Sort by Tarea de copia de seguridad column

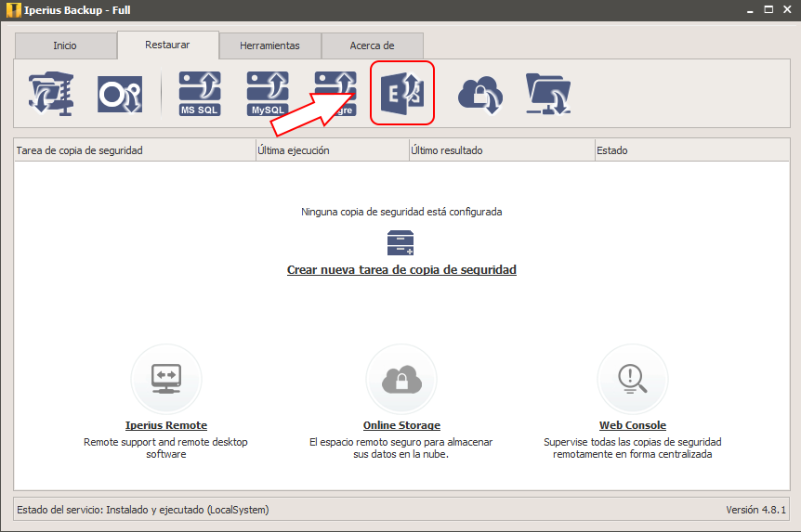pos(135,150)
